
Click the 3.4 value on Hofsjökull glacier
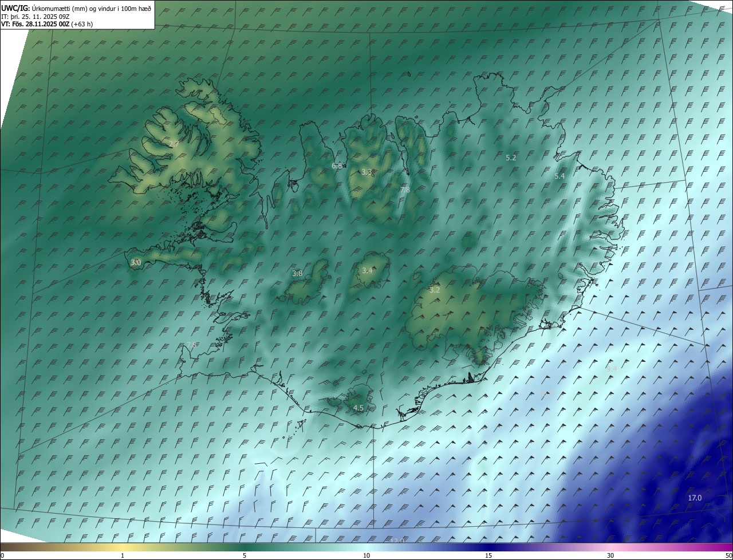367,270
